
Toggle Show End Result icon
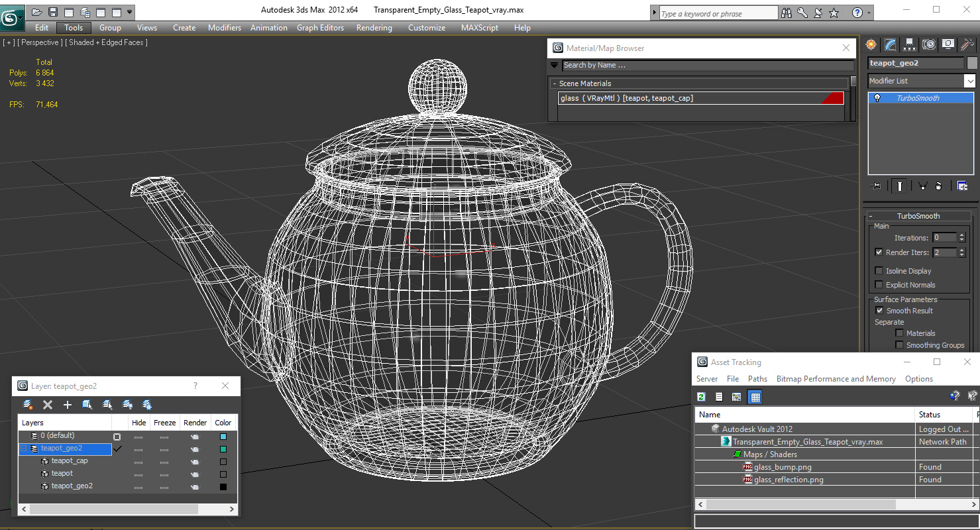[x=899, y=186]
